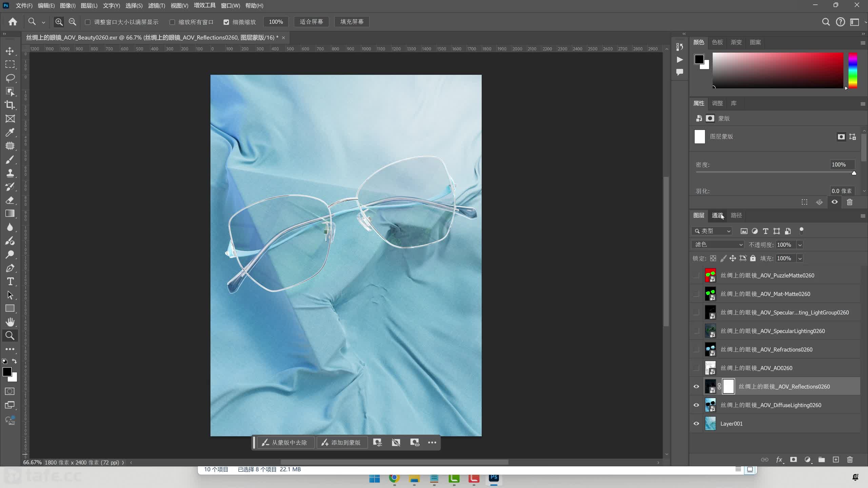
Task: Select the Crop tool
Action: tap(10, 105)
